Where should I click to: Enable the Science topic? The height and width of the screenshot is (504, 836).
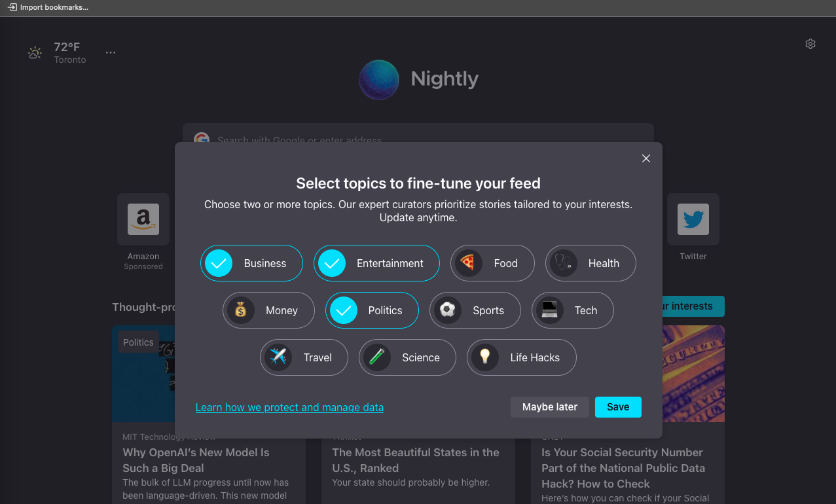pyautogui.click(x=407, y=357)
